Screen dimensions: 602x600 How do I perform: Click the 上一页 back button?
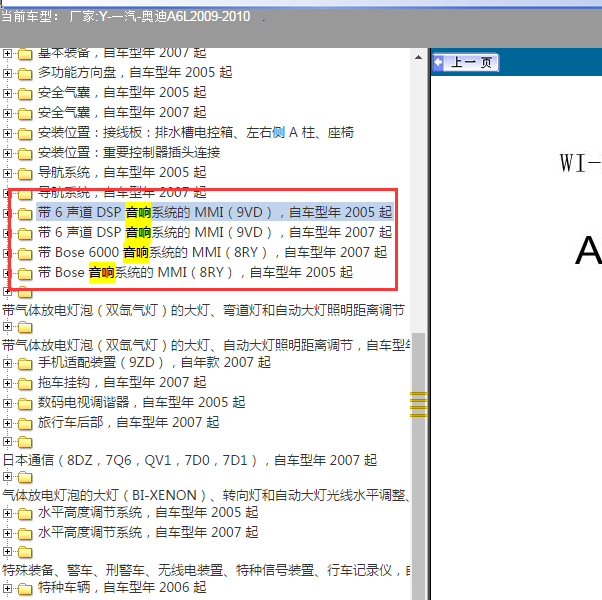(465, 63)
